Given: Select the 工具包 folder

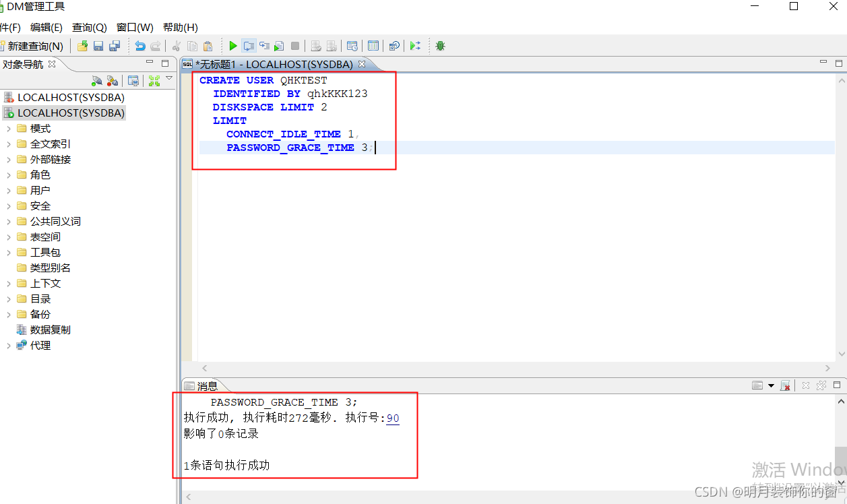Looking at the screenshot, I should tap(38, 252).
